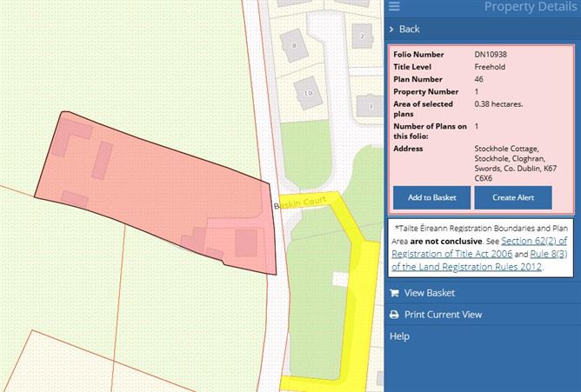Click Add to Basket button
Screen dimensions: 581x392
(x=431, y=197)
